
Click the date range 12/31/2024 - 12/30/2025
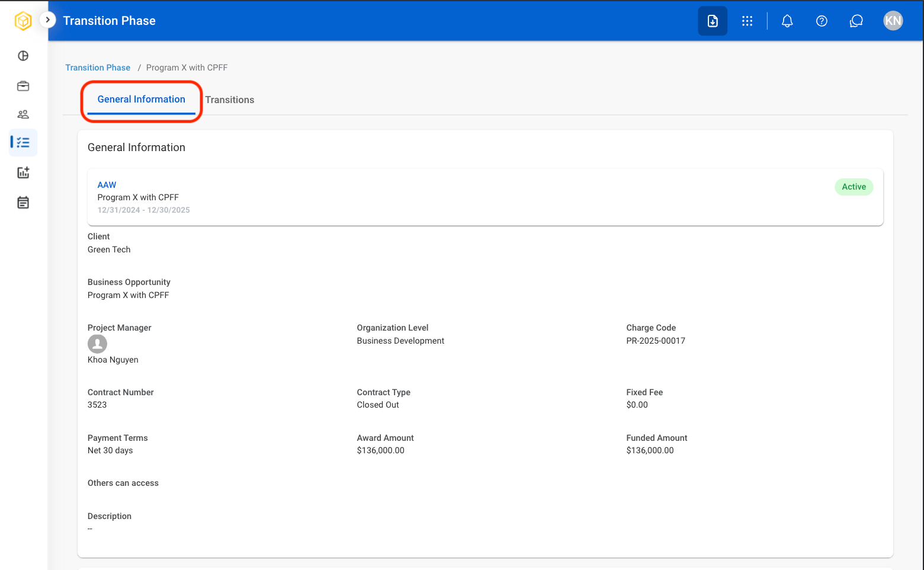[x=144, y=210]
